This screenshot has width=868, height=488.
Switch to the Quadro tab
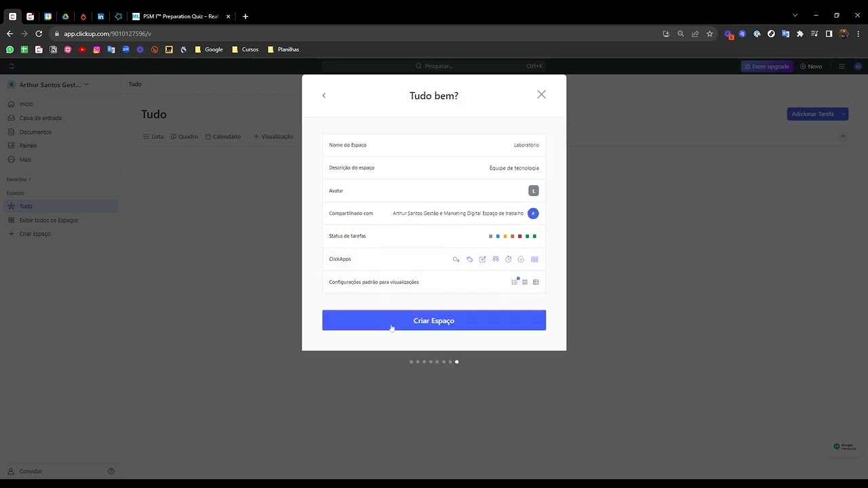pyautogui.click(x=184, y=137)
